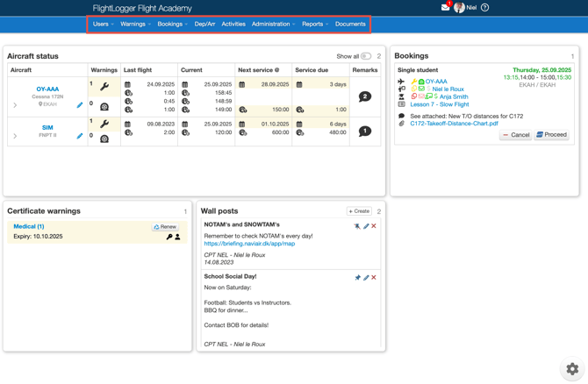This screenshot has height=384, width=588.
Task: Create a new wall post
Action: pos(359,211)
